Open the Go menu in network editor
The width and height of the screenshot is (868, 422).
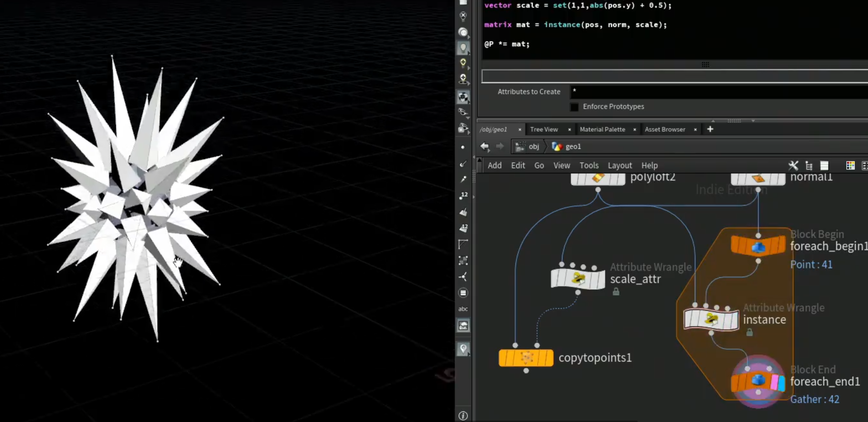click(x=539, y=165)
